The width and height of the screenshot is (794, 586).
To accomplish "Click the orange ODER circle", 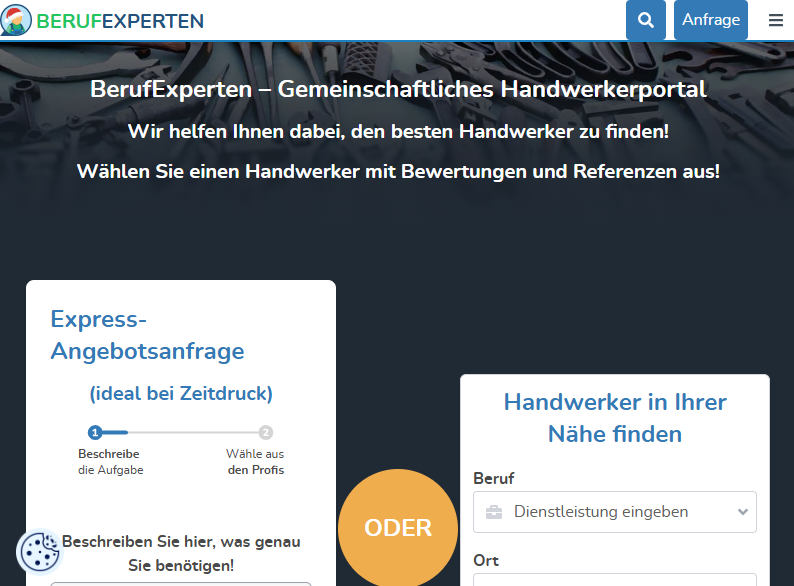I will 398,528.
